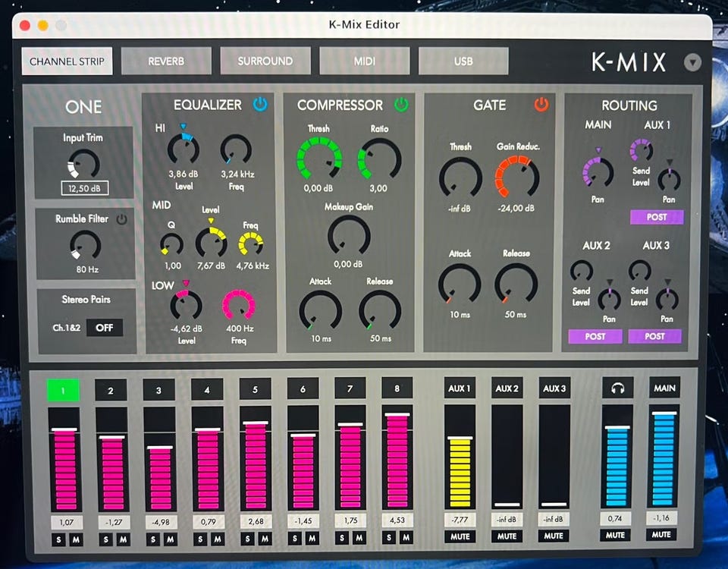
Task: Click the AUX 3 Send Level knob
Action: [640, 270]
